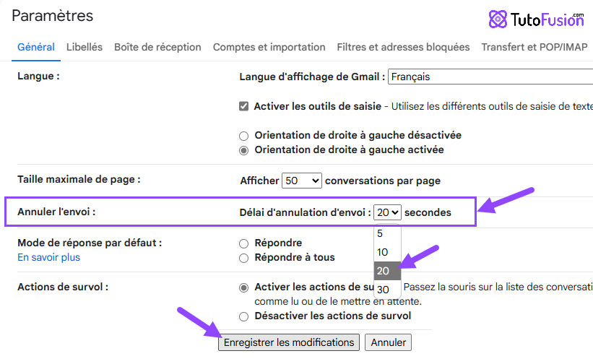Viewport: 593px width, 364px height.
Task: Expand the conversations par page dropdown
Action: point(302,181)
